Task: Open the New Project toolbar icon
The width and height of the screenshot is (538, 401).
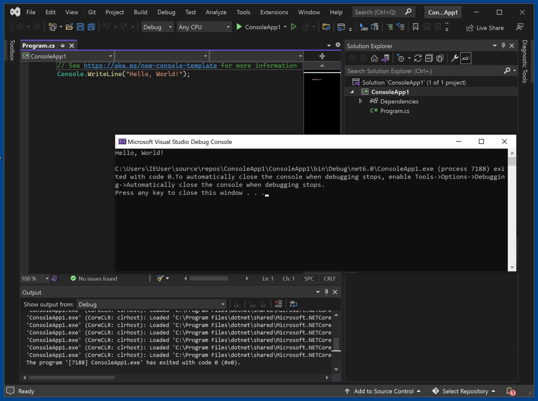Action: coord(52,27)
